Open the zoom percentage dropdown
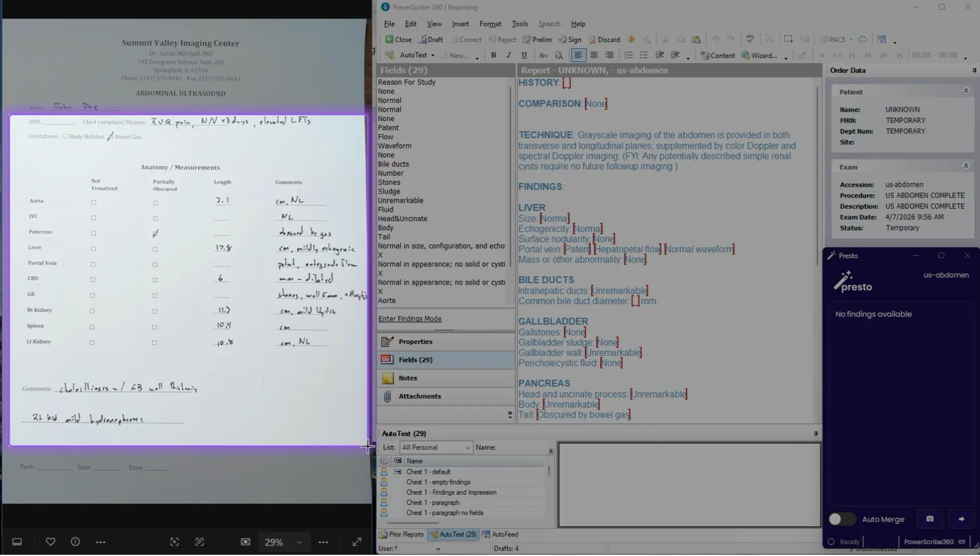This screenshot has width=980, height=556. coord(298,541)
